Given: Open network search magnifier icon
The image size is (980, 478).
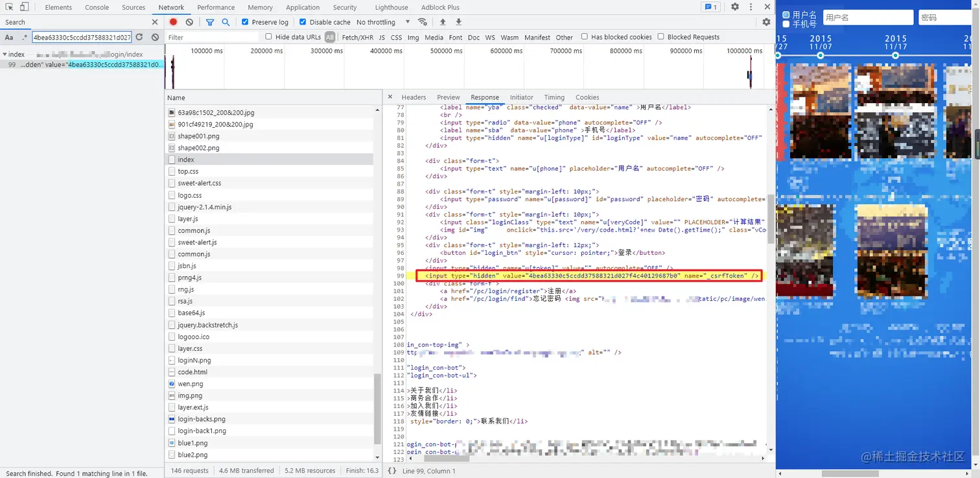Looking at the screenshot, I should click(x=226, y=22).
